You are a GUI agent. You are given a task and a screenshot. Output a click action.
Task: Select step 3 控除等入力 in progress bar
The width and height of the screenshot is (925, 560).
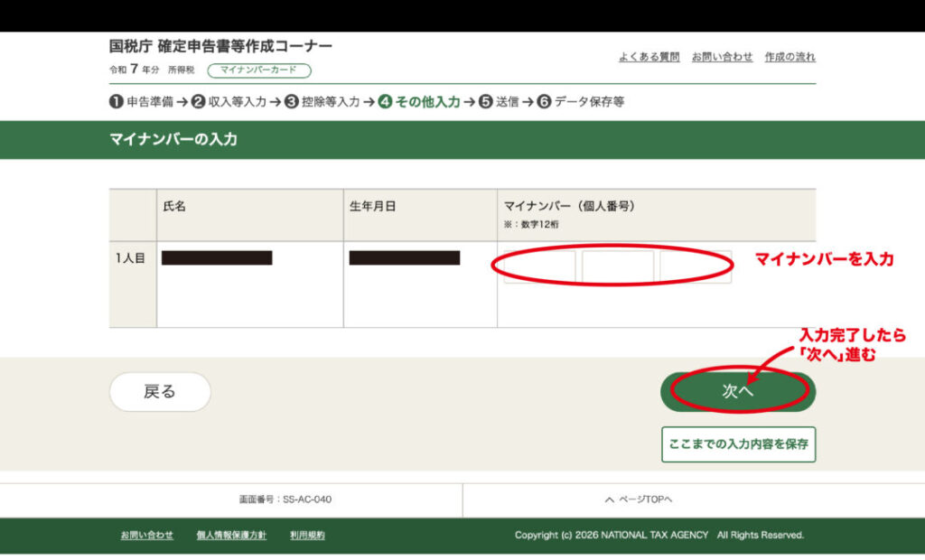click(x=322, y=102)
